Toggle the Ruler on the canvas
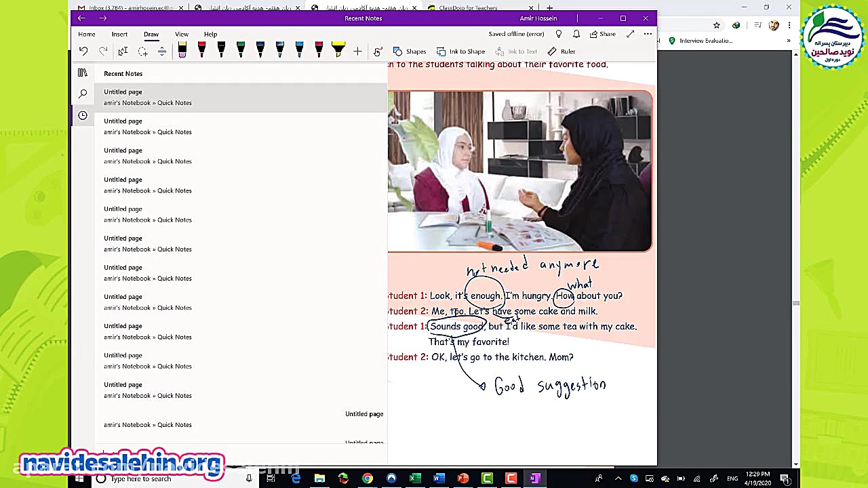The height and width of the screenshot is (488, 868). pos(561,52)
